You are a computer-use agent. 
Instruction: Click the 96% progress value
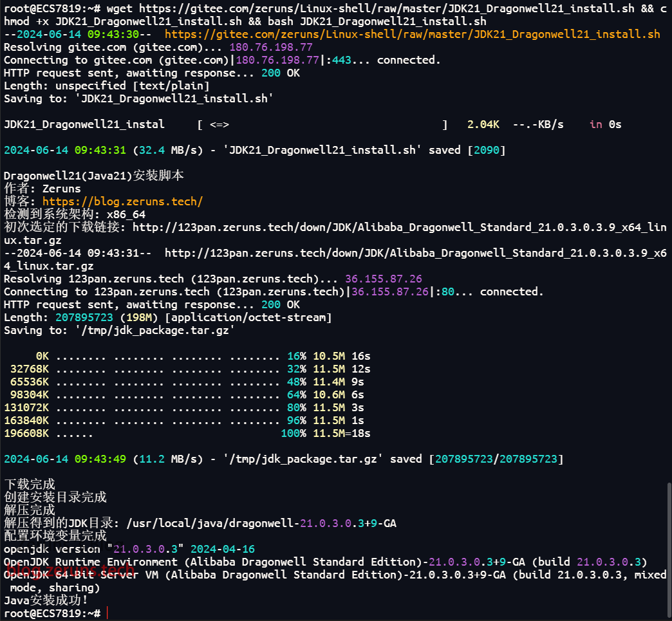click(297, 420)
